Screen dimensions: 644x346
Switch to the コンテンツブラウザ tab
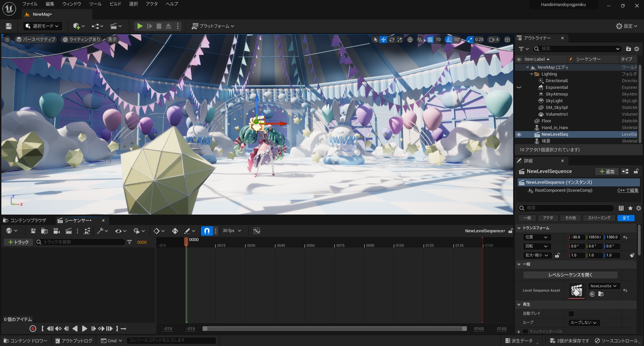(x=25, y=220)
